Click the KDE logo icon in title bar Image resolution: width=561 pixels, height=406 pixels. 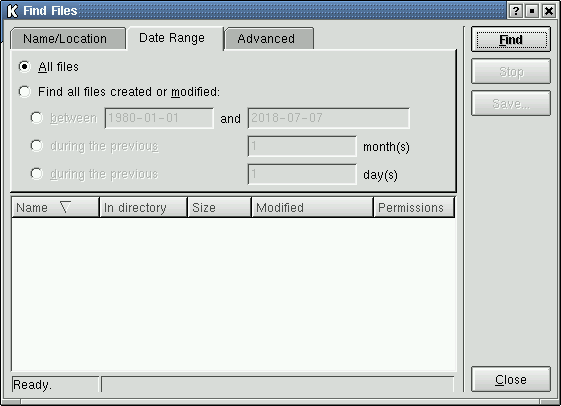[12, 11]
